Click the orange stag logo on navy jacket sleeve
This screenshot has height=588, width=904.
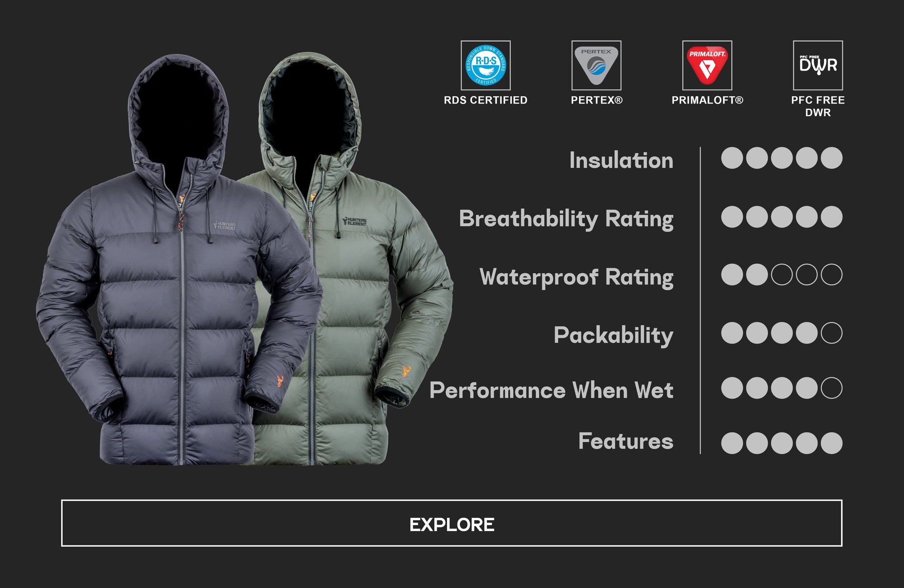(x=279, y=381)
